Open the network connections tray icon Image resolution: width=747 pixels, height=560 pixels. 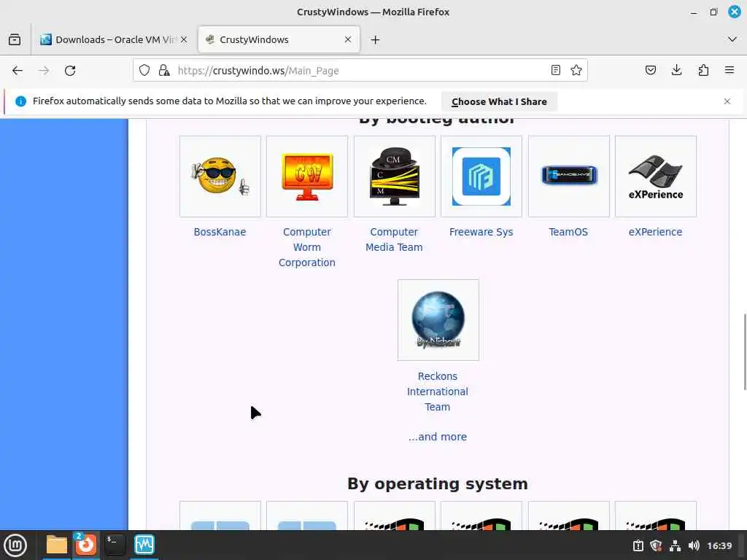tap(675, 545)
